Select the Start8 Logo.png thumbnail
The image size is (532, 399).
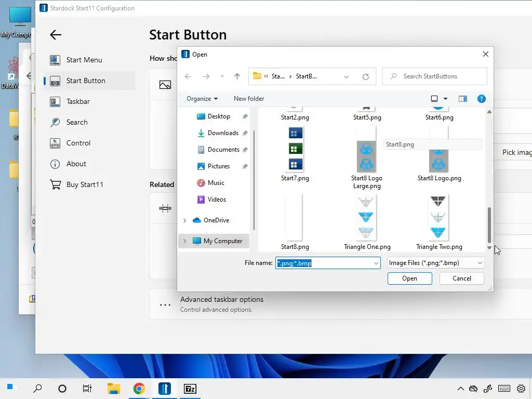click(438, 161)
